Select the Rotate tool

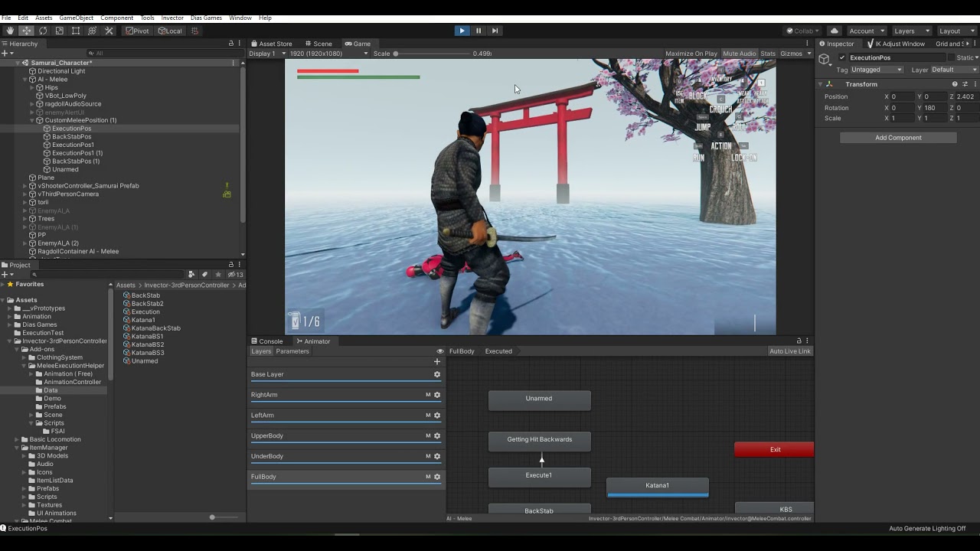coord(43,31)
